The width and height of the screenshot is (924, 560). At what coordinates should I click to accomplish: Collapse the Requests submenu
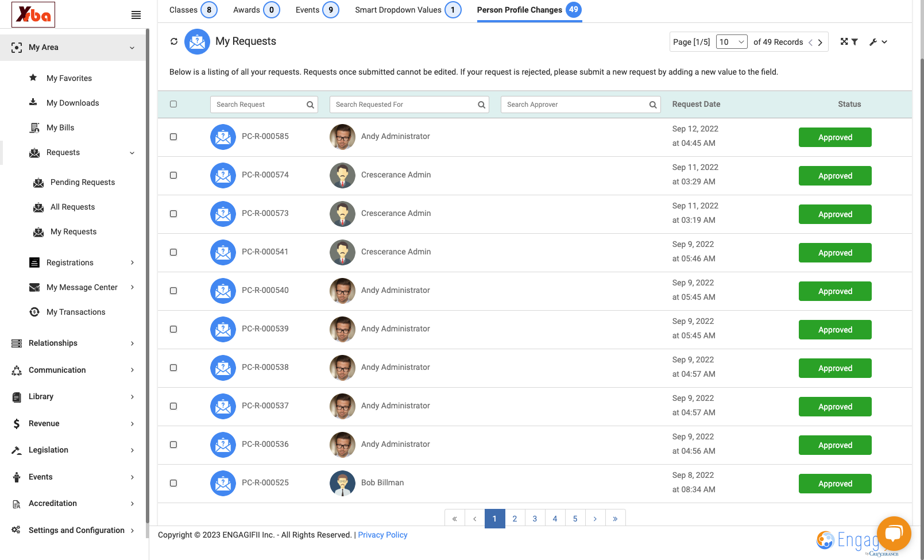pyautogui.click(x=132, y=153)
